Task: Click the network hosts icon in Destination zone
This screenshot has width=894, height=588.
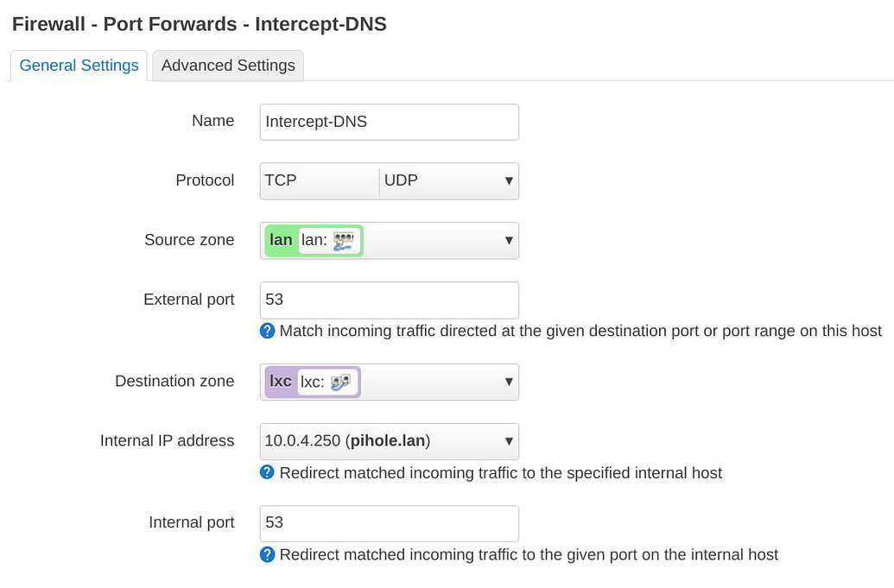Action: coord(342,382)
